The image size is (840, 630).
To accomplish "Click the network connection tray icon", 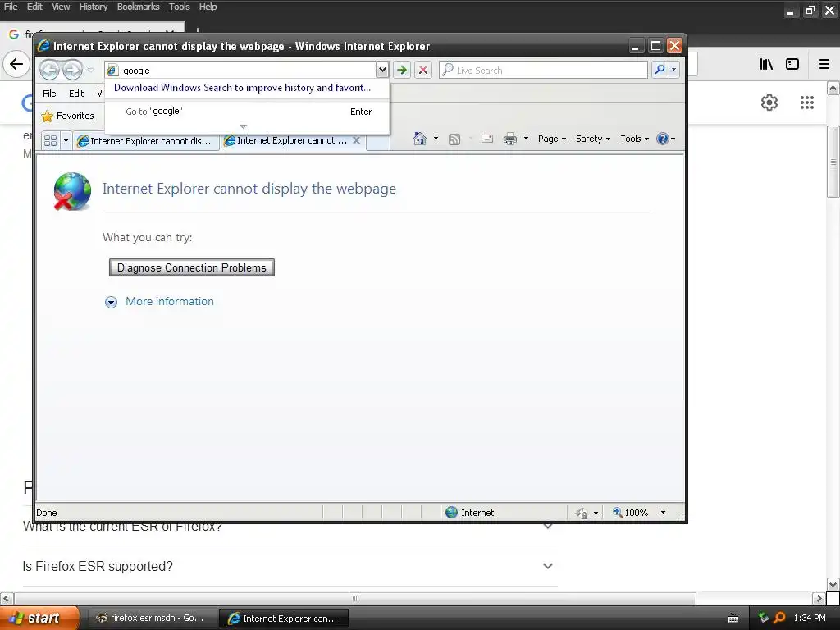I will pyautogui.click(x=764, y=618).
